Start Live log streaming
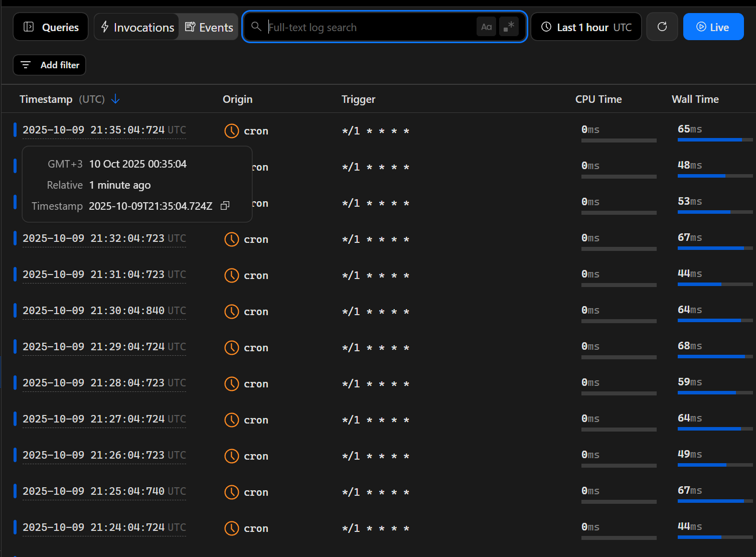Screen dimensions: 756x557 (x=713, y=27)
